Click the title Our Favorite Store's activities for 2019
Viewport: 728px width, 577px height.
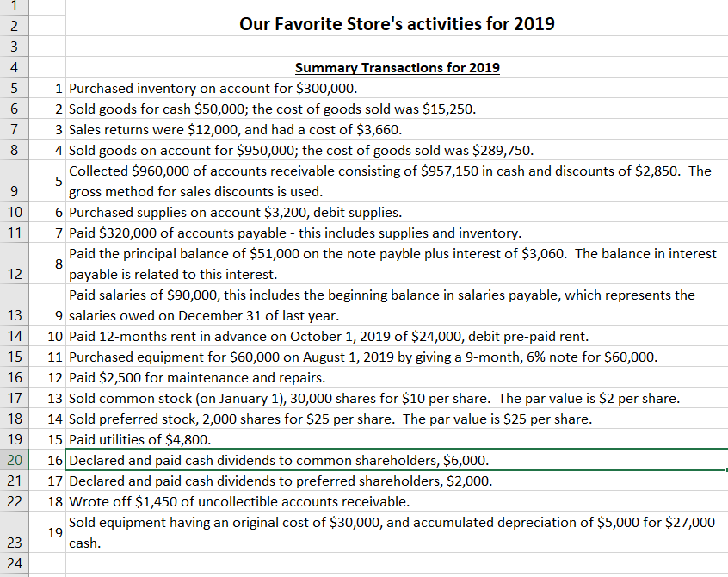[x=398, y=24]
